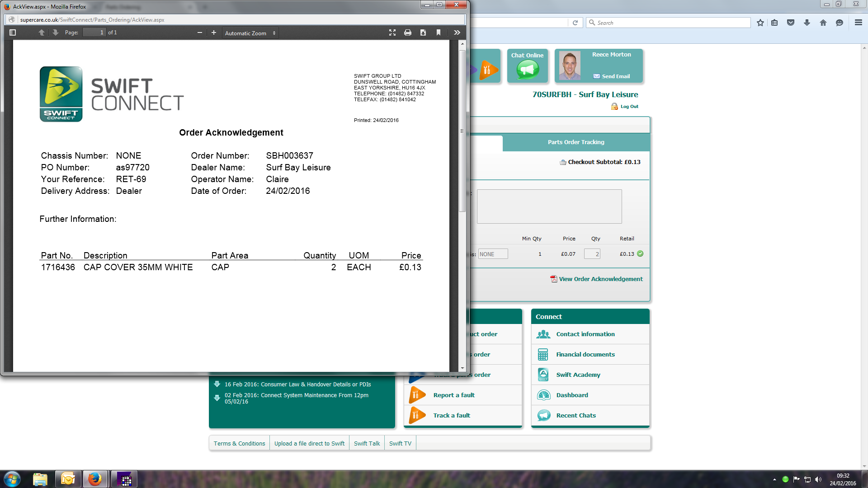Open Firefox from the Windows taskbar
This screenshot has width=868, height=488.
coord(94,479)
